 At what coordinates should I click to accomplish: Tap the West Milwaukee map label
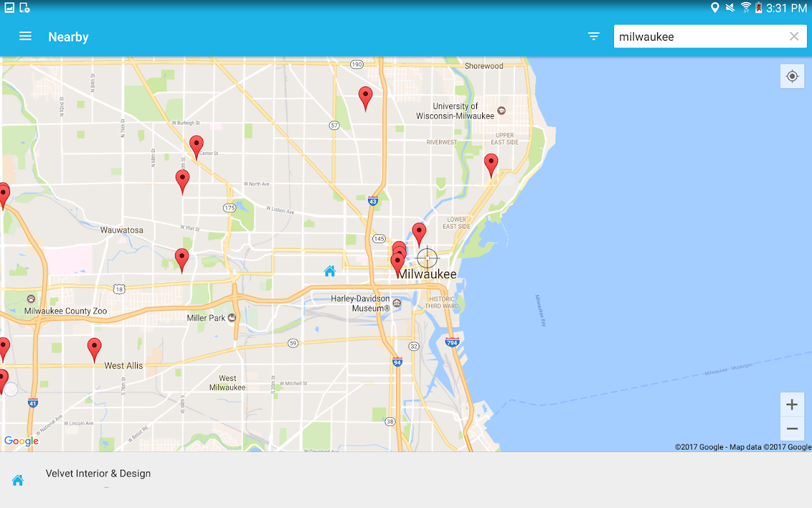point(228,383)
